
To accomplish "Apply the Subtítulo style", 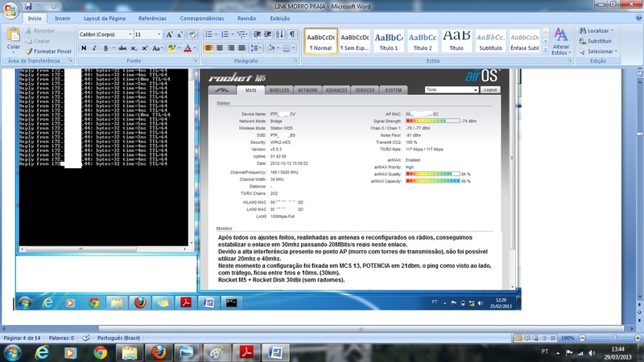I will pos(490,41).
